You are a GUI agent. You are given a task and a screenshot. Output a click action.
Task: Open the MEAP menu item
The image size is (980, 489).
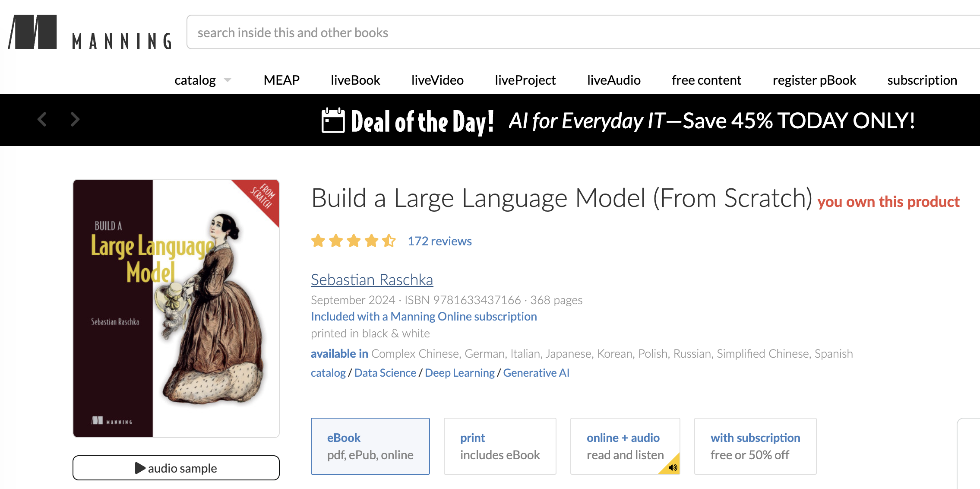click(281, 80)
